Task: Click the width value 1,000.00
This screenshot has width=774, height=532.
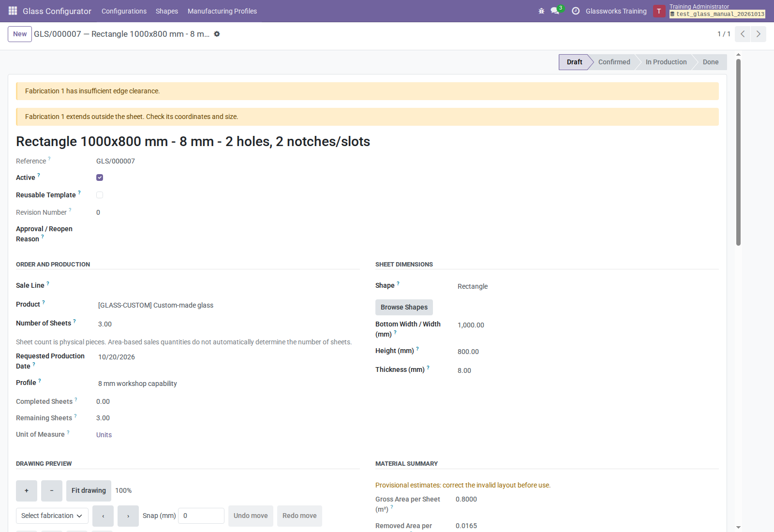Action: click(x=471, y=325)
